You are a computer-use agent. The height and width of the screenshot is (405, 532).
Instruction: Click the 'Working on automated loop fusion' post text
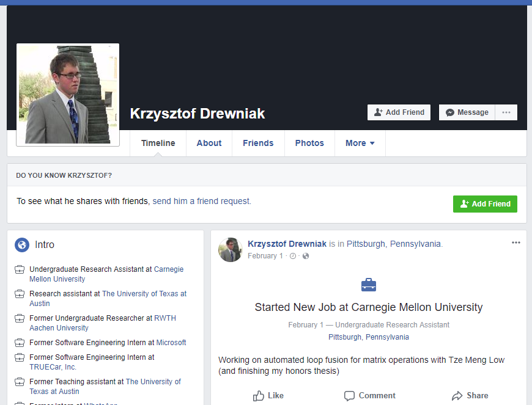coord(361,365)
